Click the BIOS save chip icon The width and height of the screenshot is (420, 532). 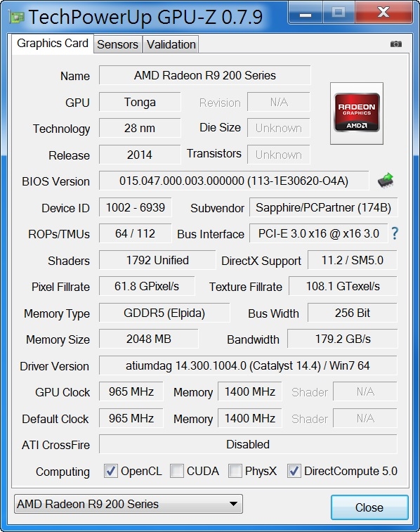coord(386,181)
